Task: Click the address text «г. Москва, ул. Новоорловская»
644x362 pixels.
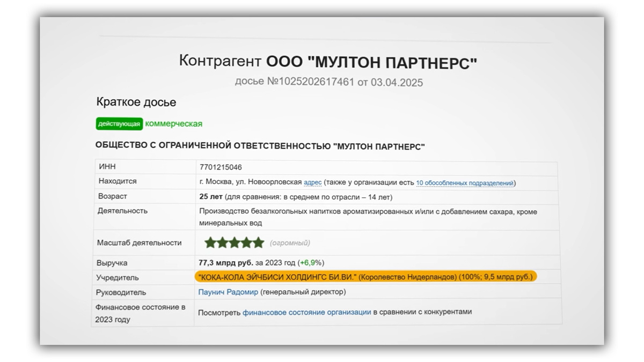Action: tap(250, 182)
